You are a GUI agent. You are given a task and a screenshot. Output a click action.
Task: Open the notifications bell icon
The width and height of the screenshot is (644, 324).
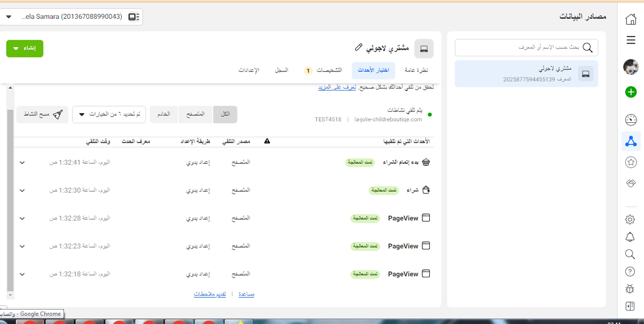(631, 235)
